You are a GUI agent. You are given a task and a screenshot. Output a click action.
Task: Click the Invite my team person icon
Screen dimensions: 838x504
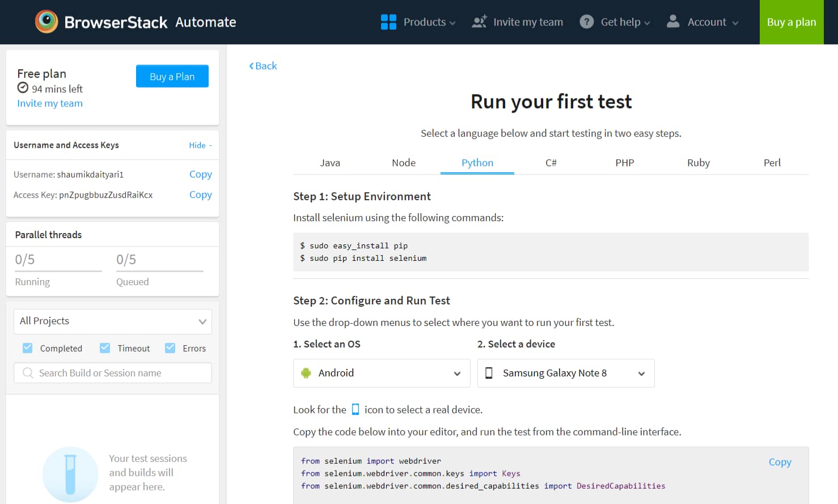coord(479,22)
